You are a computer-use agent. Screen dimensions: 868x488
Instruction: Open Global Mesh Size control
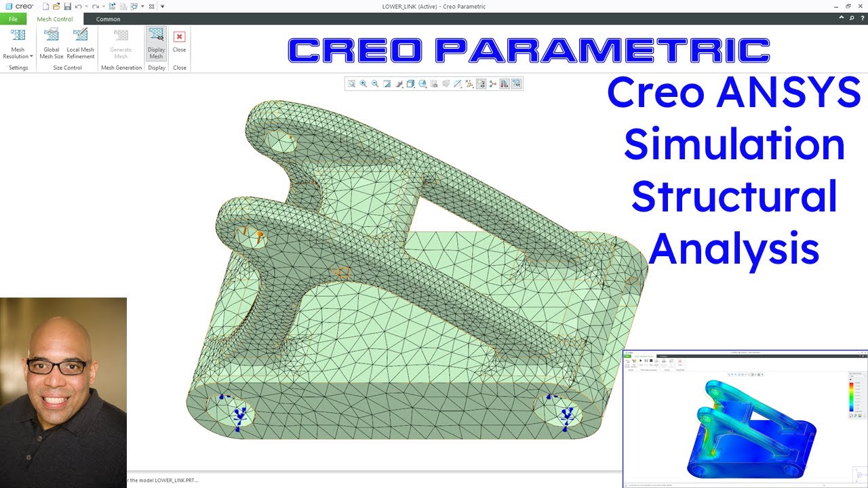coord(52,43)
